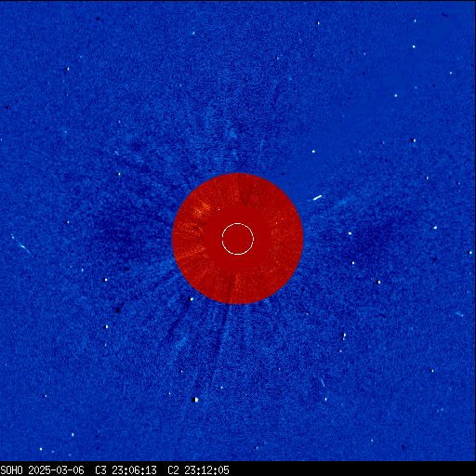Click the elongated bright streak right of red disk

coord(317,198)
